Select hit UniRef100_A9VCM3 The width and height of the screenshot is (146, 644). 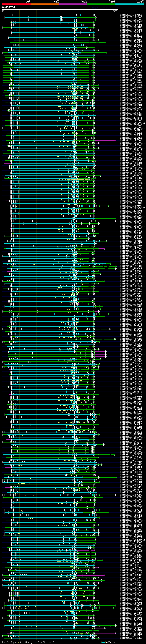point(131,339)
